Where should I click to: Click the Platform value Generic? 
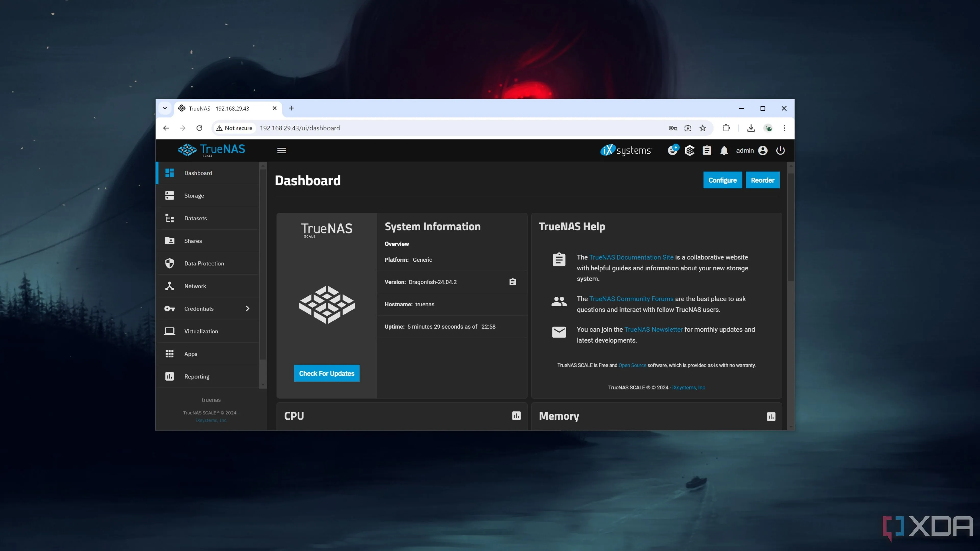pos(422,260)
